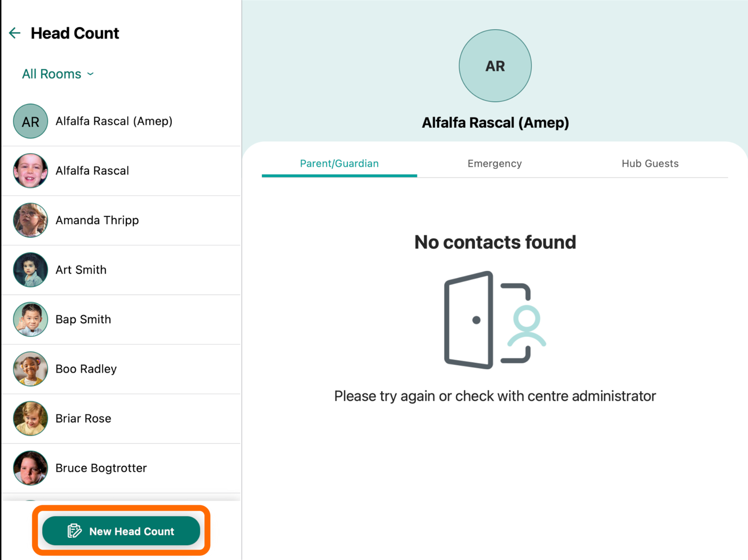Click the chevron next to All Rooms
This screenshot has width=748, height=560.
click(x=91, y=74)
